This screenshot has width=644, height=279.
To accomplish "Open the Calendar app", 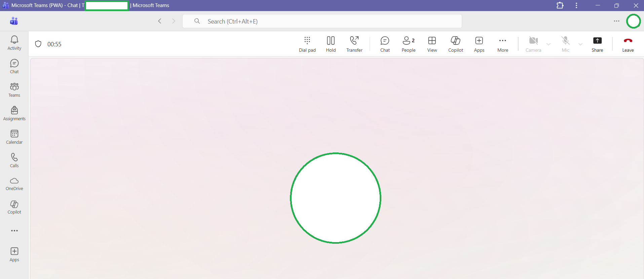I will pos(14,137).
